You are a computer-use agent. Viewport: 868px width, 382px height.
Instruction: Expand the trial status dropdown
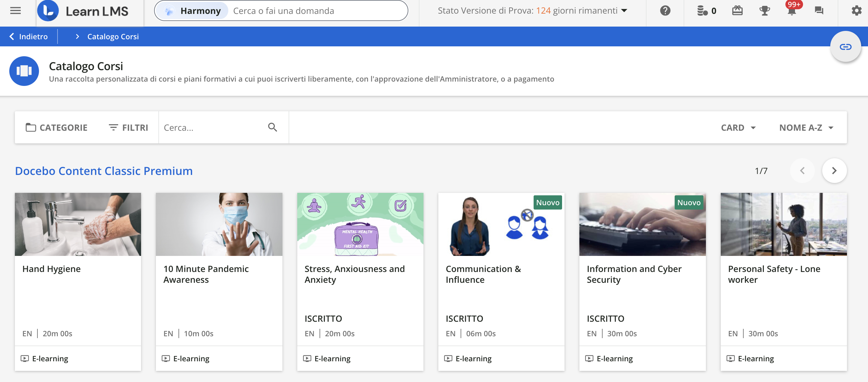coord(624,11)
